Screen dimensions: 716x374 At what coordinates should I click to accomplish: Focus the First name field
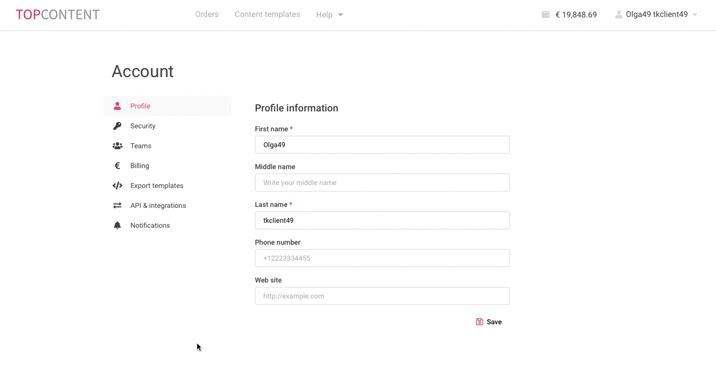pos(382,145)
